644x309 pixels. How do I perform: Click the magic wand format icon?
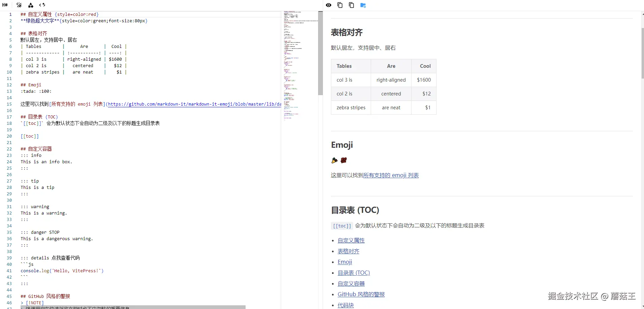click(x=19, y=5)
